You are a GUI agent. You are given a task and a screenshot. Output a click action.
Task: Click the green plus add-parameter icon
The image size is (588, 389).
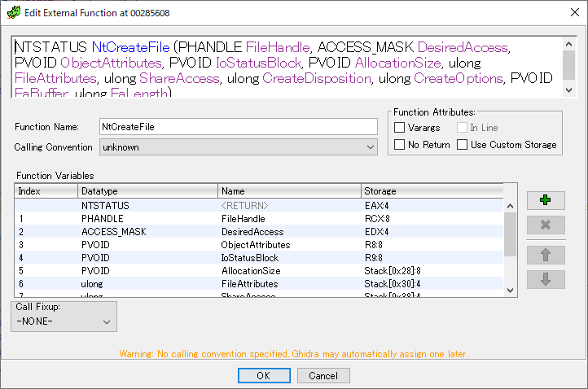pyautogui.click(x=546, y=200)
